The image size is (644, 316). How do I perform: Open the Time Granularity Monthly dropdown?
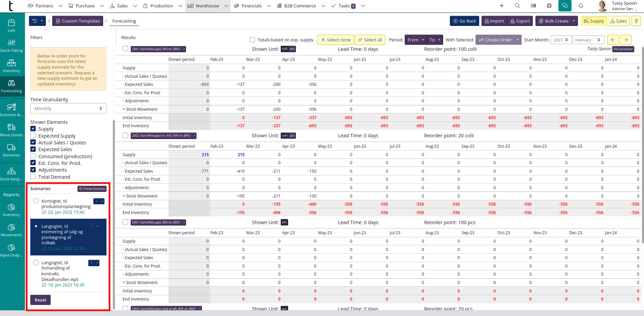[68, 108]
